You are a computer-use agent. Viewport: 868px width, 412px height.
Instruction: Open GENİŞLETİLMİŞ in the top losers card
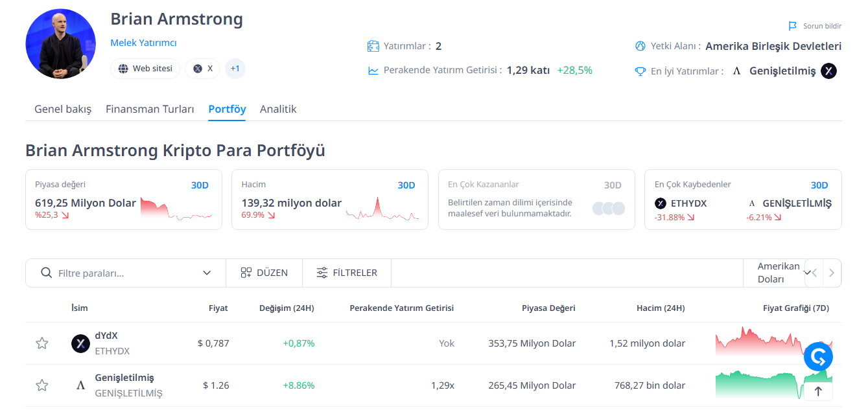pos(797,203)
